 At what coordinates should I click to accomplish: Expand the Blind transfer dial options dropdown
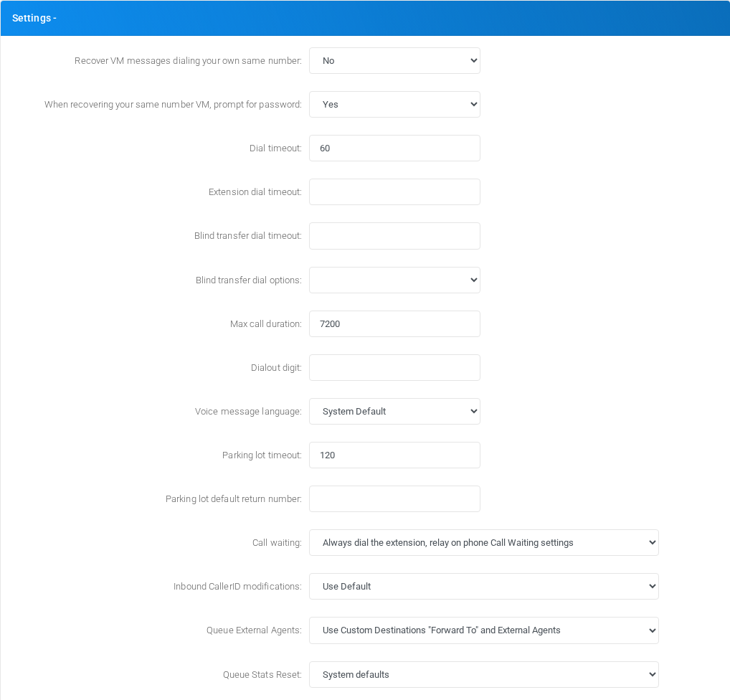tap(394, 280)
